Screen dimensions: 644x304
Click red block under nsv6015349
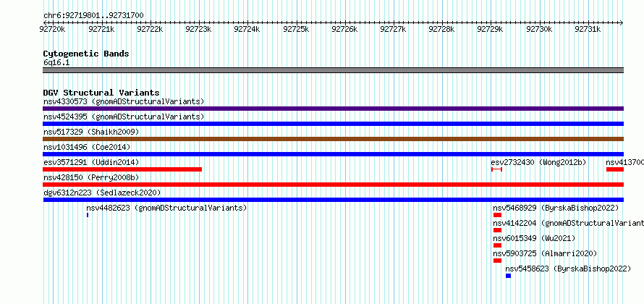[497, 245]
